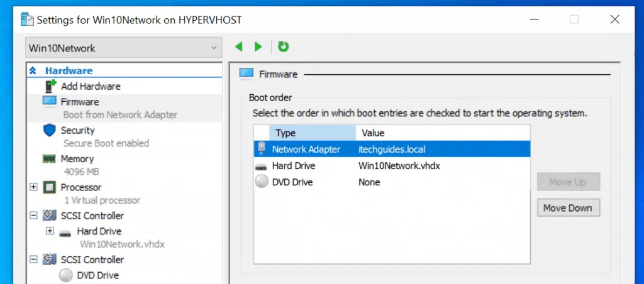Click the itechguides.local value cell
Screen dimensions: 644x284
click(x=392, y=150)
